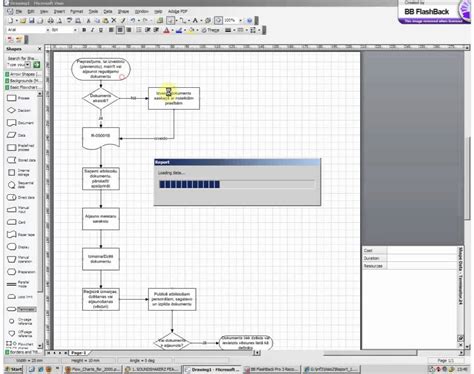Screen dimensions: 474x374
Task: Toggle Bold formatting
Action: (84, 30)
